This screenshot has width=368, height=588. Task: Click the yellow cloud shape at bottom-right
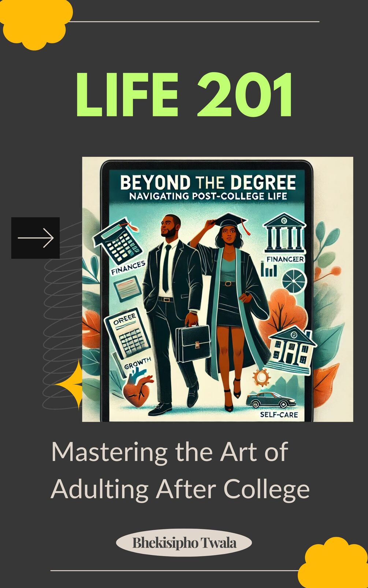[x=333, y=563]
